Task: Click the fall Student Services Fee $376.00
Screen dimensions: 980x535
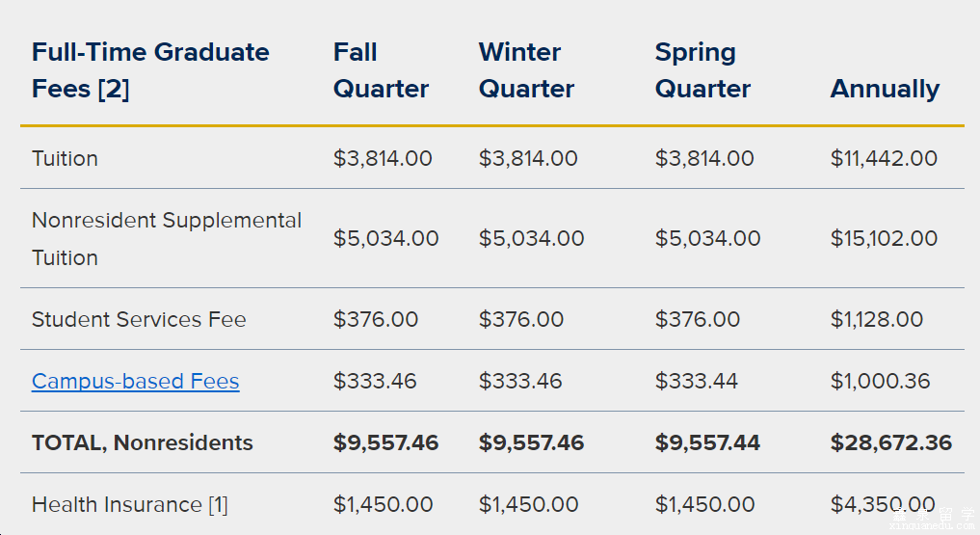Action: click(376, 319)
